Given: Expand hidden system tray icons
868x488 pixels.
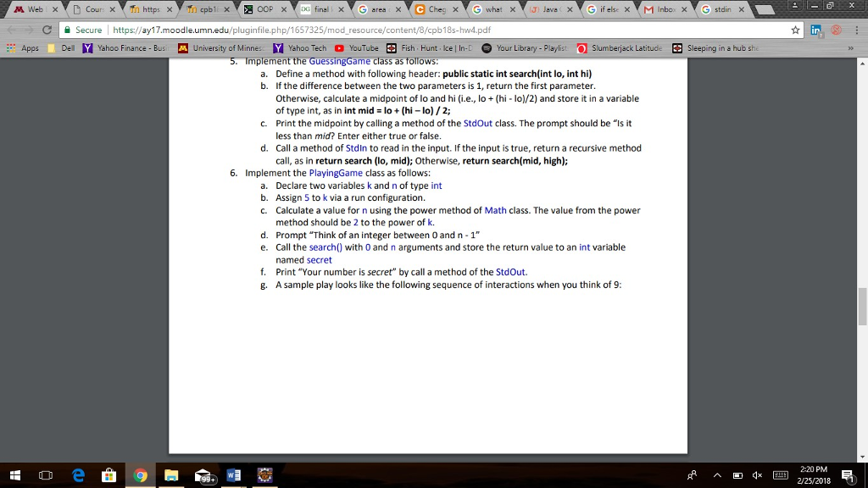Looking at the screenshot, I should [x=717, y=475].
